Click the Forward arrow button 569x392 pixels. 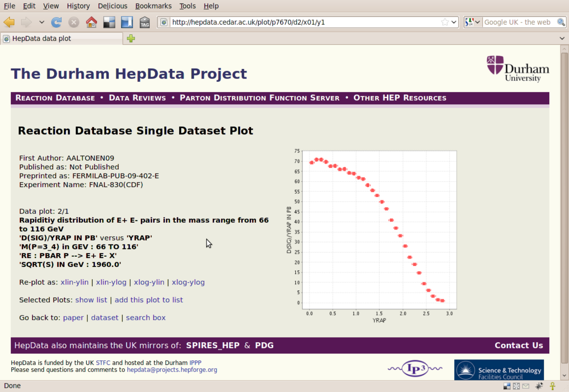coord(26,22)
